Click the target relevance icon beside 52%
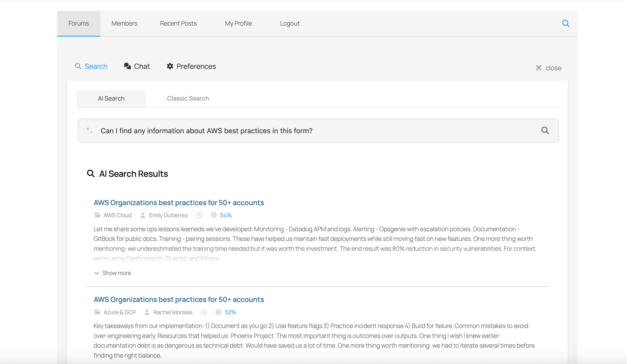The height and width of the screenshot is (364, 627). 218,312
